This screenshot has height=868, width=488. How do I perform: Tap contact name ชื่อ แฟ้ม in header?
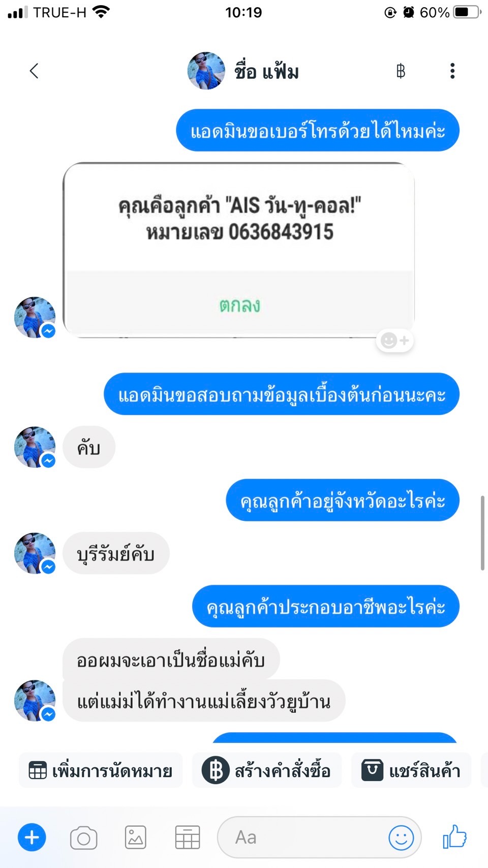pos(266,71)
